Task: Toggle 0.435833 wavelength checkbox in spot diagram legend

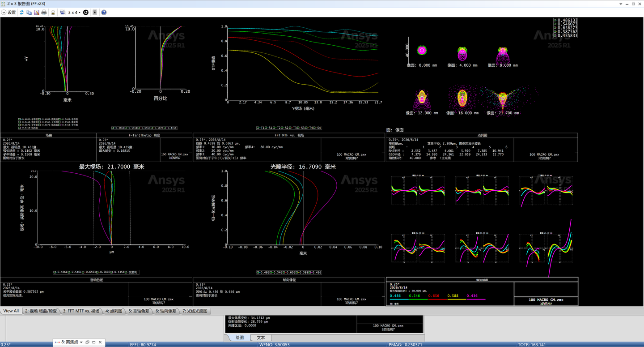Action: click(555, 35)
